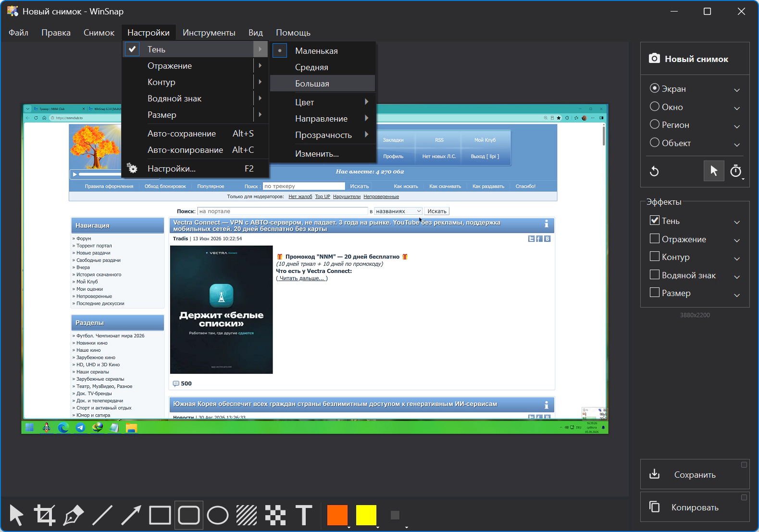Click the Сохранить button

[x=695, y=474]
